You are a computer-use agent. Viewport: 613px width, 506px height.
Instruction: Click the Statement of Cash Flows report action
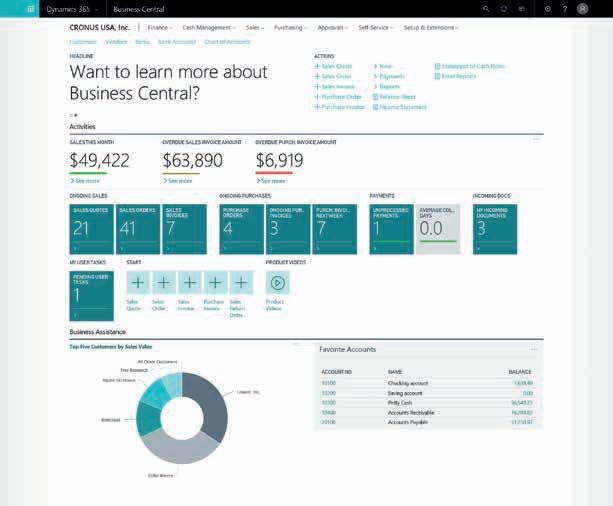click(469, 66)
